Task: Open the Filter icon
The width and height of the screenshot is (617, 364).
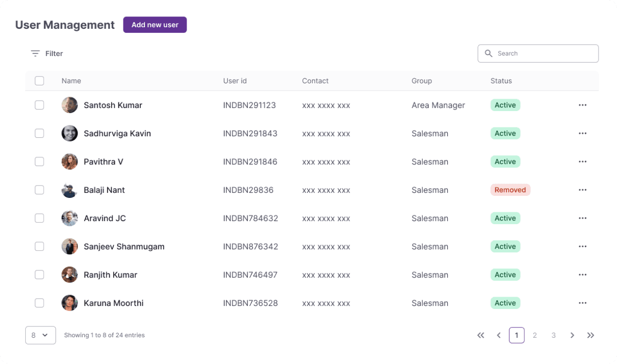Action: pyautogui.click(x=35, y=53)
